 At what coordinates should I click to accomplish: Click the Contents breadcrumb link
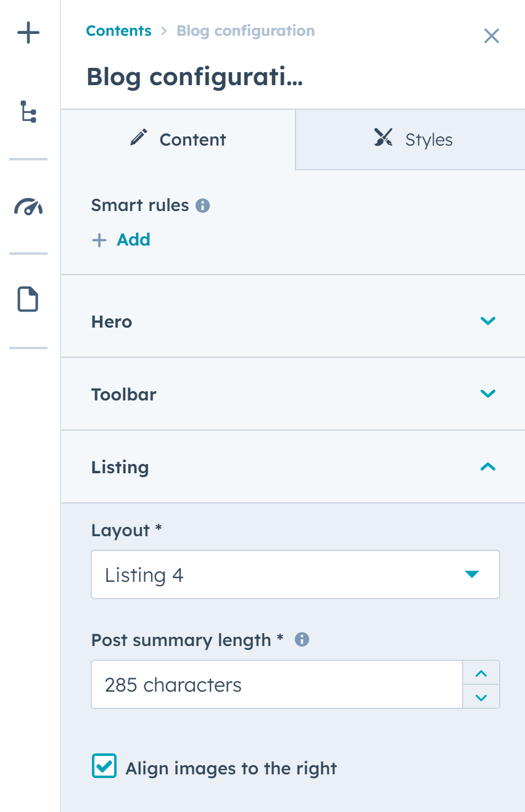pos(118,31)
